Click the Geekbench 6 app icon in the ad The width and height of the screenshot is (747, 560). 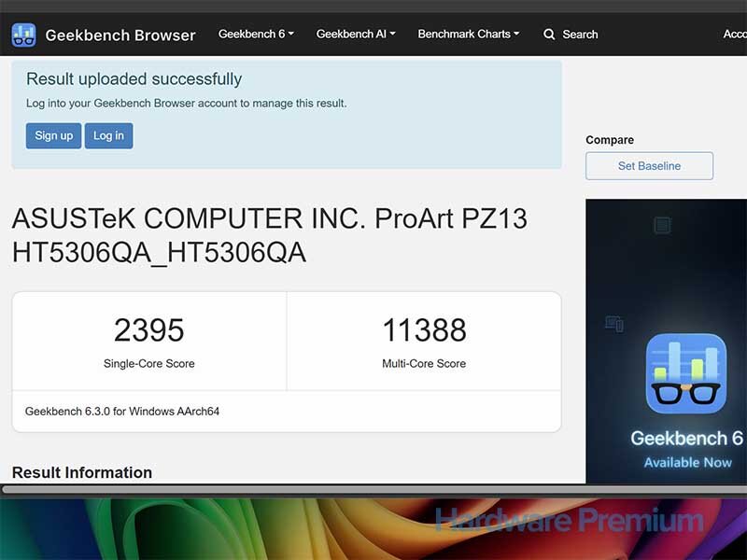point(686,374)
